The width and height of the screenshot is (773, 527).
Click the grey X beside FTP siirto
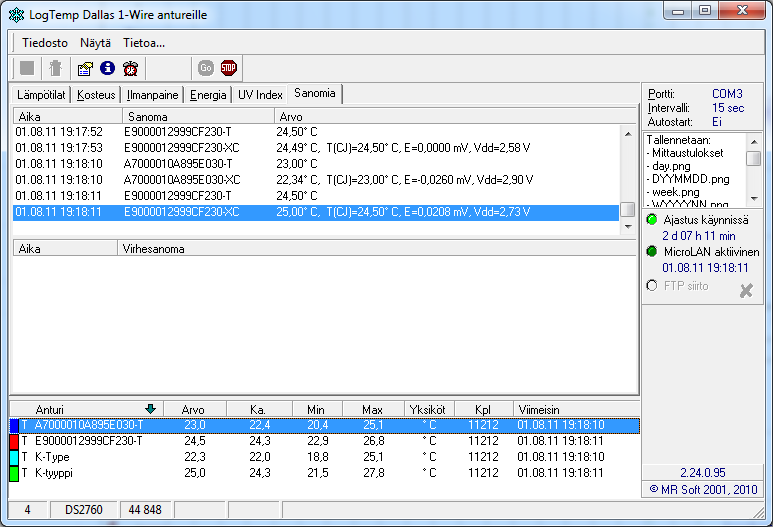pos(745,290)
